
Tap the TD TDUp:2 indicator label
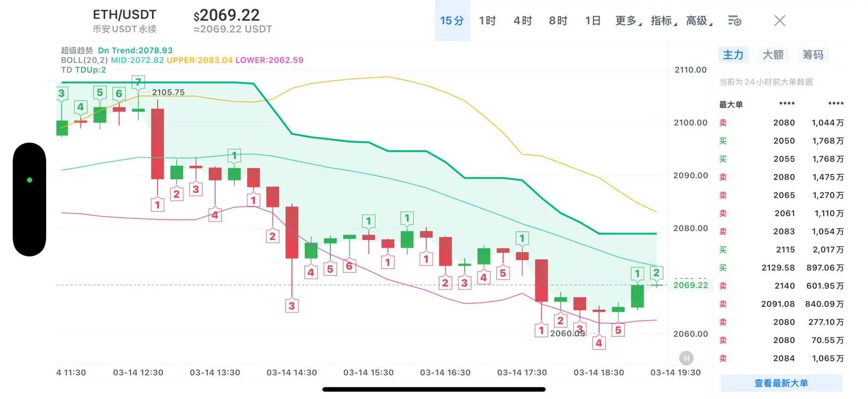click(x=83, y=70)
